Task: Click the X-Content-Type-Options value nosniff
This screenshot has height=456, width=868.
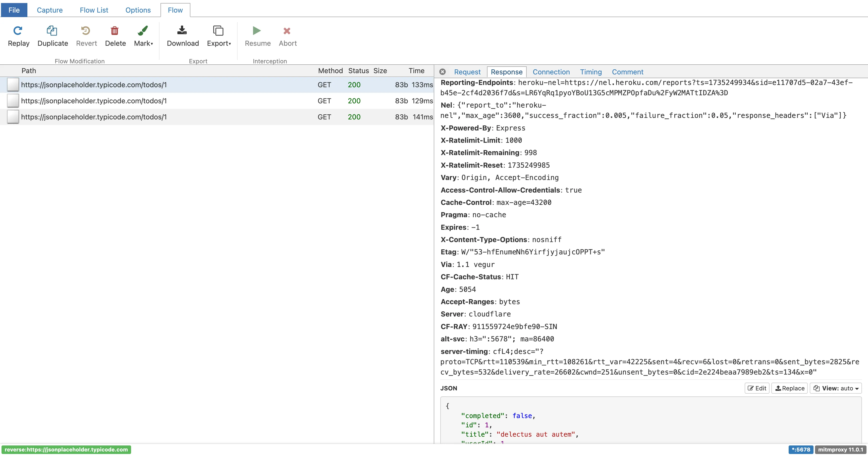Action: point(547,240)
